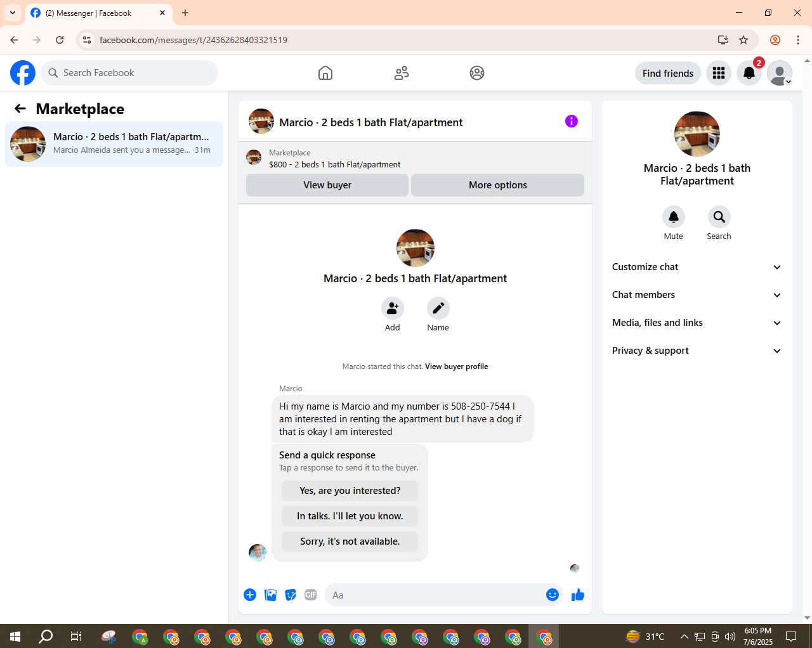Show hidden system tray icons chevron
The height and width of the screenshot is (648, 812).
[x=684, y=637]
